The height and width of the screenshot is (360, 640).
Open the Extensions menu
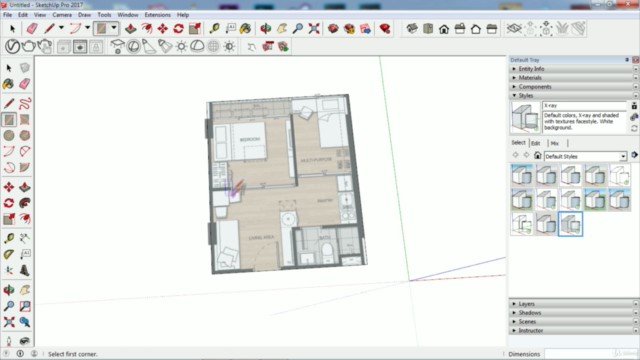click(x=158, y=15)
